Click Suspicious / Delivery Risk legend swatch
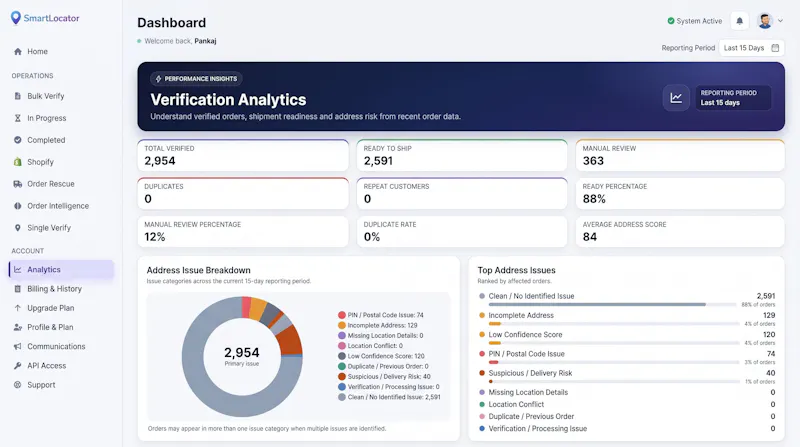 click(x=342, y=377)
